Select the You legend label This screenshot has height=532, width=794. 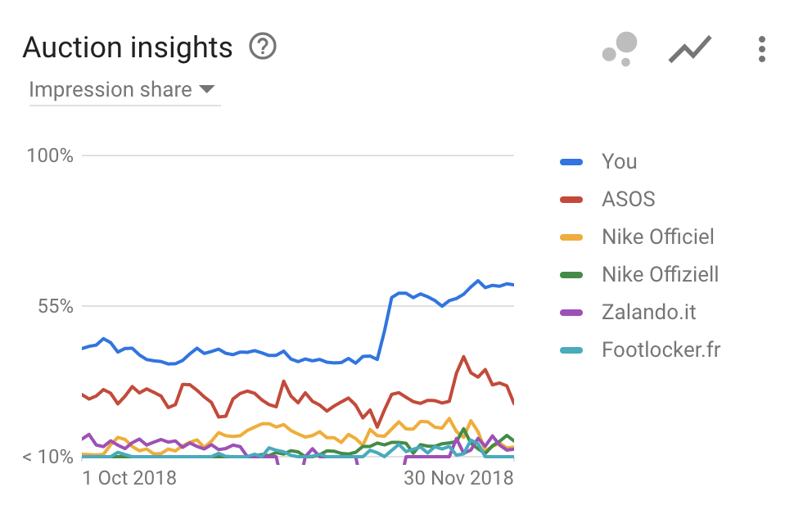click(620, 162)
